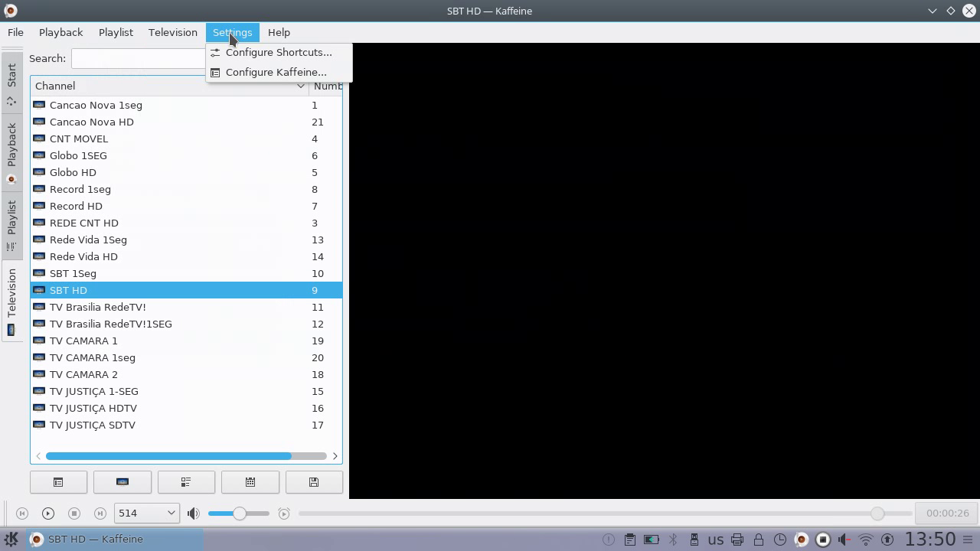This screenshot has height=551, width=980.
Task: Choose Configure Shortcuts... menu entry
Action: [279, 52]
